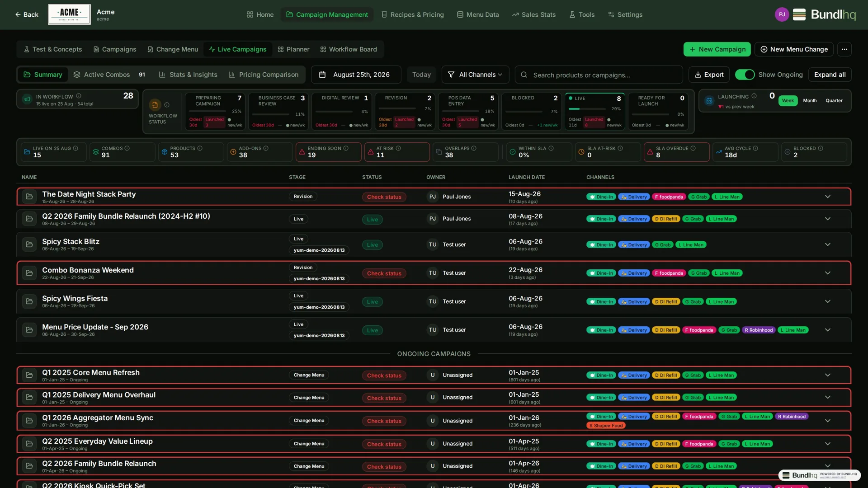Open folder icon for Spicy Stack Blitz row
The height and width of the screenshot is (488, 868).
click(29, 244)
